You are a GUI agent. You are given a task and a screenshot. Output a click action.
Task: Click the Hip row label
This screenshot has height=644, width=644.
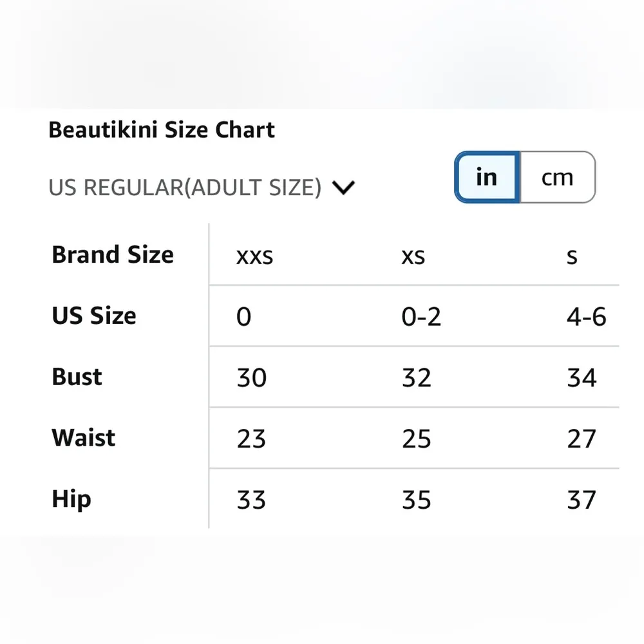point(71,499)
